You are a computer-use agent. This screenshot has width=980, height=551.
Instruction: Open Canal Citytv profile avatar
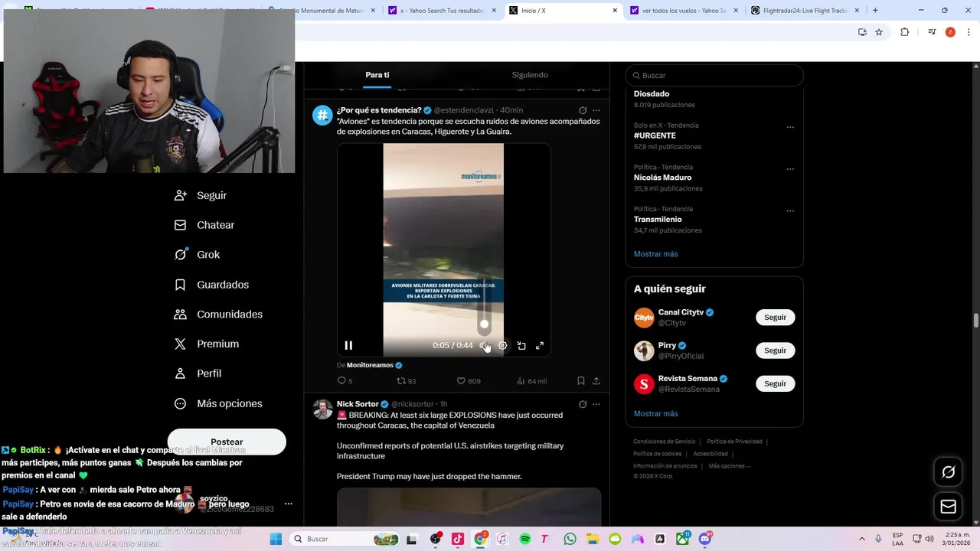tap(644, 318)
